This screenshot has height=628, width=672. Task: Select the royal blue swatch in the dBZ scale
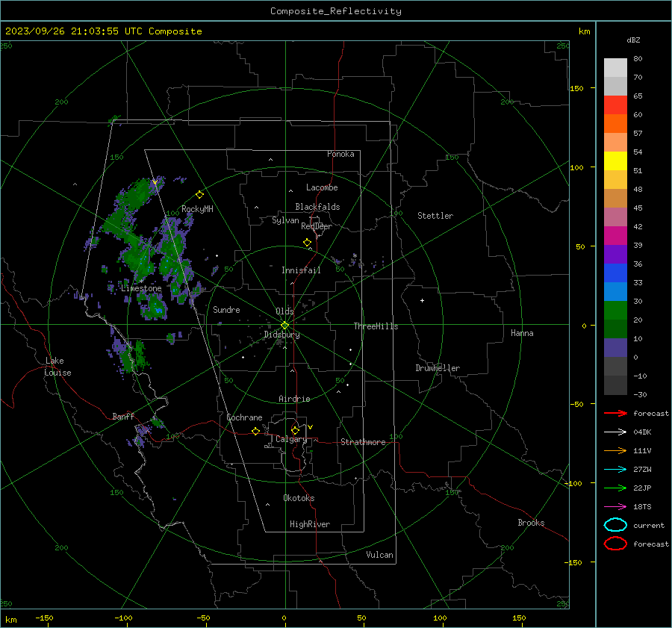coord(615,273)
